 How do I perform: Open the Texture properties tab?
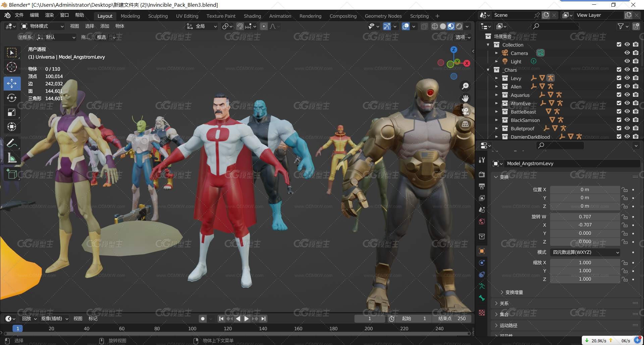pyautogui.click(x=482, y=313)
